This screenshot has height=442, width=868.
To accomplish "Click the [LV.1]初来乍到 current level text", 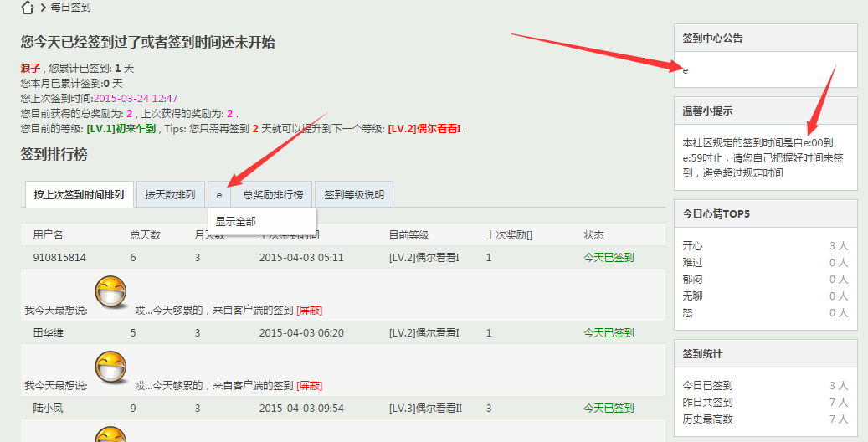I will (x=121, y=129).
